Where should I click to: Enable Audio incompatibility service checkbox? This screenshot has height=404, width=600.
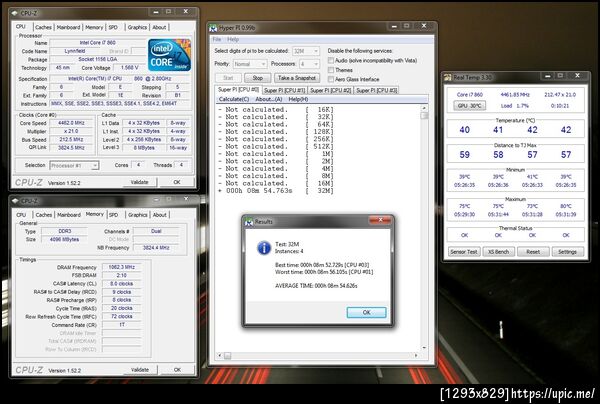tap(331, 60)
